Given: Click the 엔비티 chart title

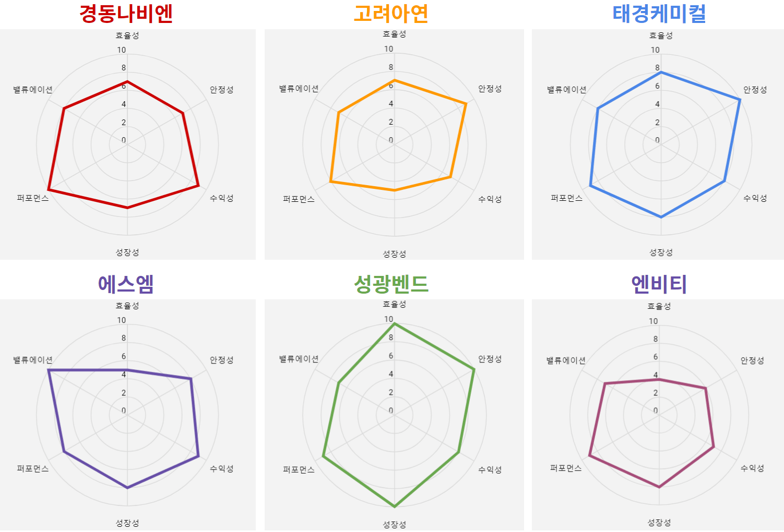Looking at the screenshot, I should [x=659, y=284].
